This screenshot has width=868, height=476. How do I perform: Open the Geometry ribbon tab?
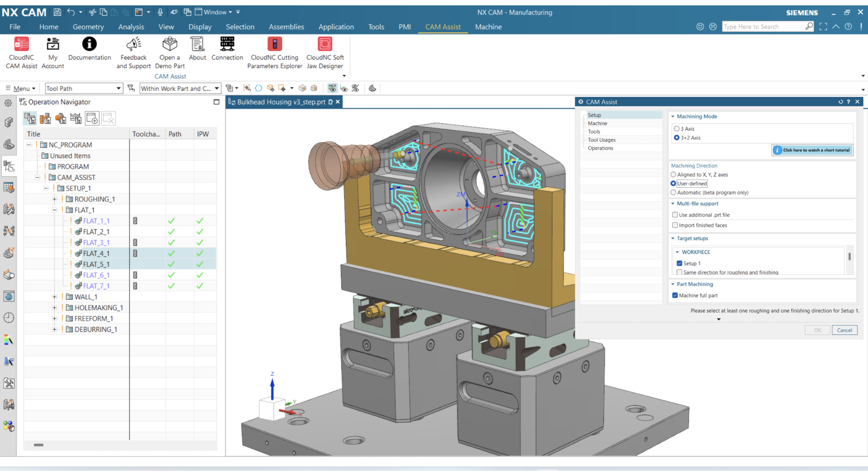point(88,27)
